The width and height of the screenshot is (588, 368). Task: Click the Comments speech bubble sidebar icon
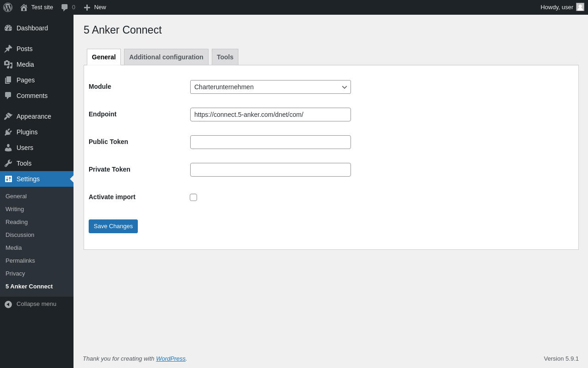(x=8, y=96)
